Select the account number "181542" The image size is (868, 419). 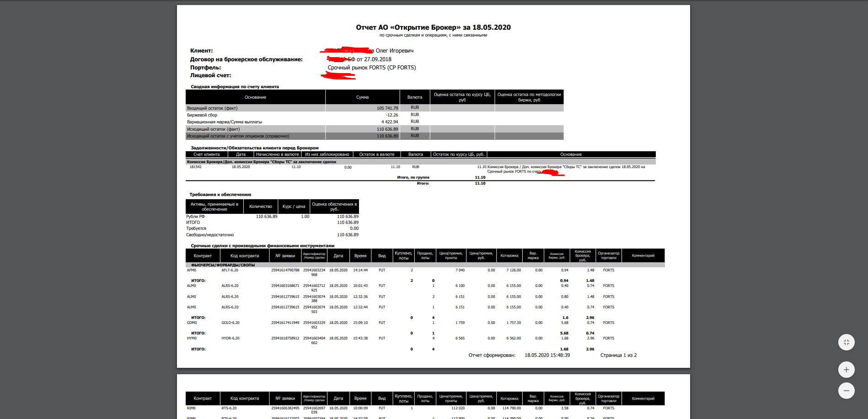click(x=195, y=167)
